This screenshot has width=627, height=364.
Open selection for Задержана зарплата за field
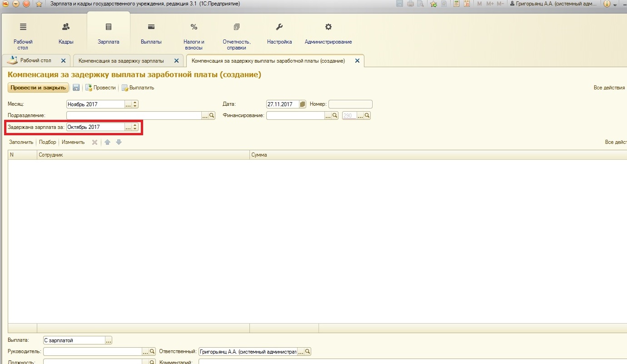[128, 127]
